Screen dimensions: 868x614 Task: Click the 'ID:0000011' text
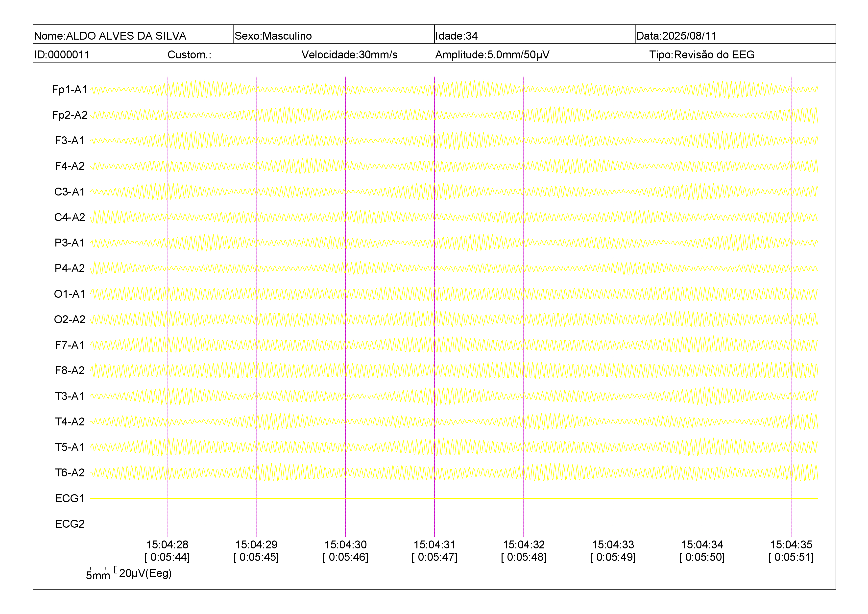[62, 55]
